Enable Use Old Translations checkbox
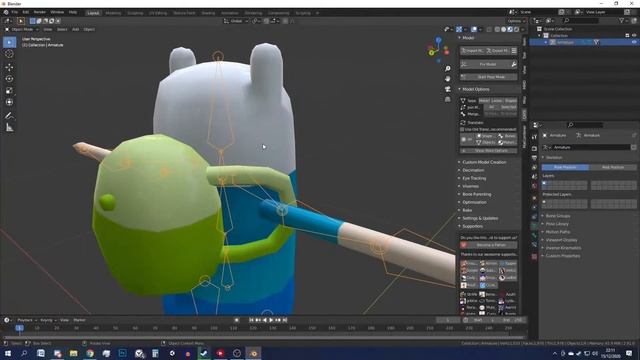The width and height of the screenshot is (640, 360). pyautogui.click(x=462, y=129)
